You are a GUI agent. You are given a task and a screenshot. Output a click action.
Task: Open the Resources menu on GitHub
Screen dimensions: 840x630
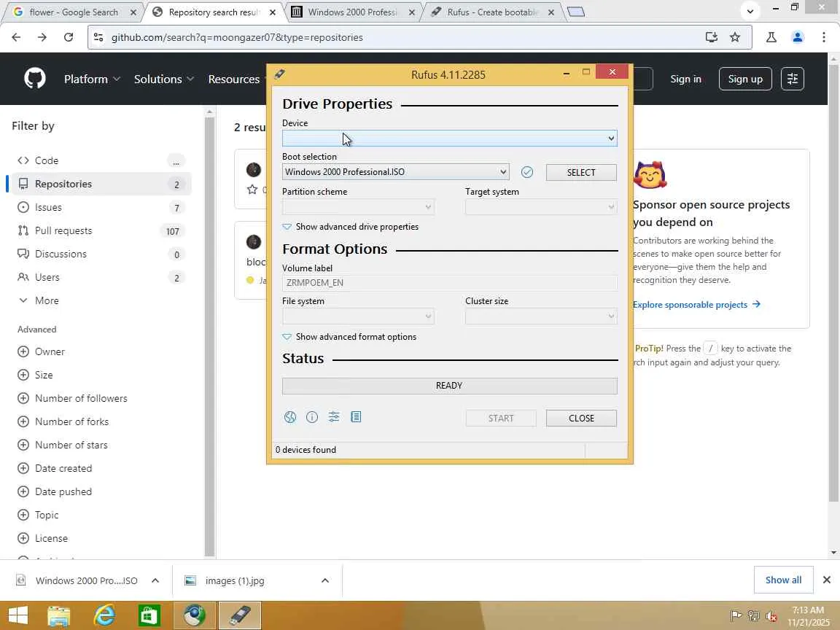(x=234, y=79)
